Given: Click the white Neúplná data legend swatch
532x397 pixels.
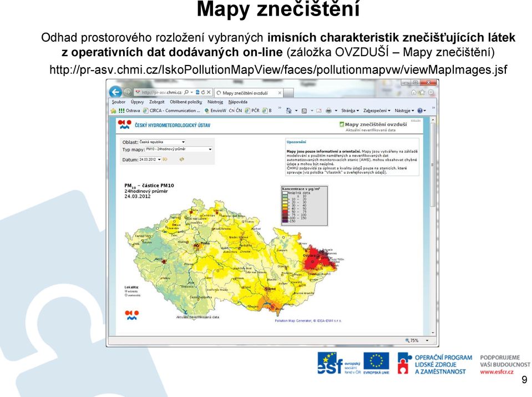Looking at the screenshot, I should (x=285, y=193).
